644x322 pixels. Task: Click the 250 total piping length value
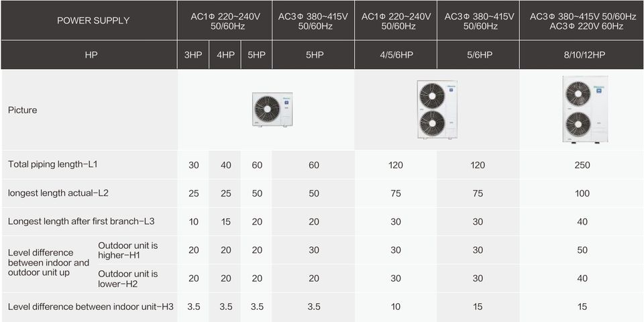(x=582, y=165)
